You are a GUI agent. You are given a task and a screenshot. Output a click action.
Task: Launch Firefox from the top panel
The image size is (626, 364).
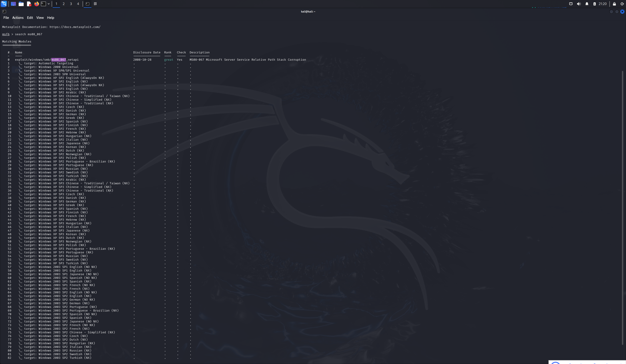pos(37,4)
